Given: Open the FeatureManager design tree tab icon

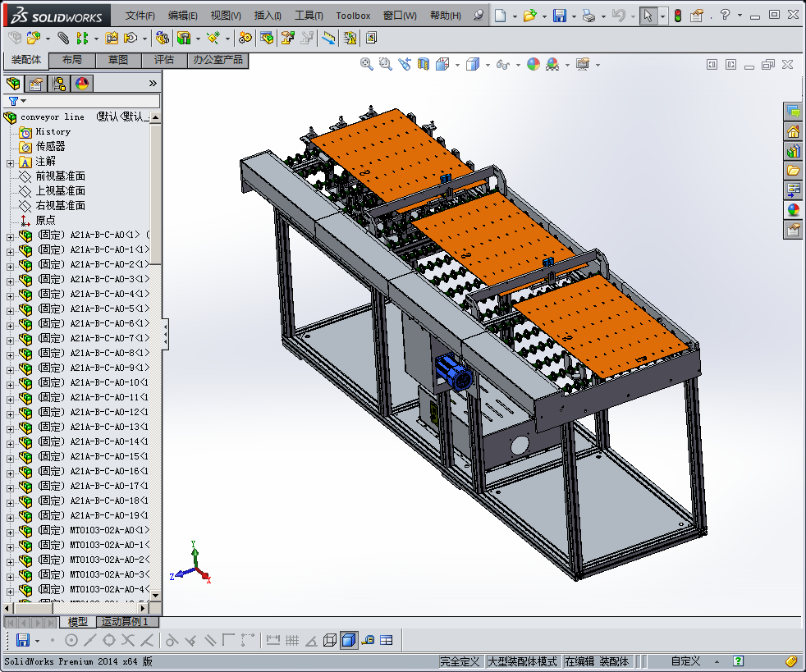Looking at the screenshot, I should [13, 83].
